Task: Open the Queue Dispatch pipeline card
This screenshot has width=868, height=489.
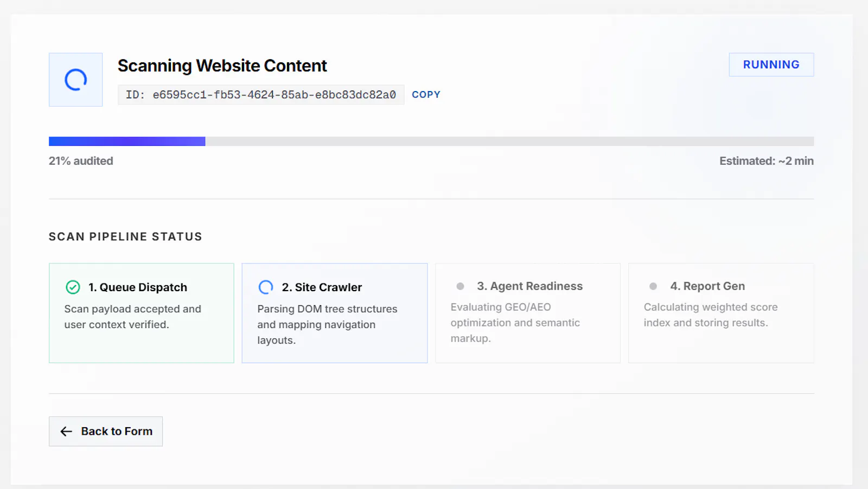Action: tap(142, 313)
